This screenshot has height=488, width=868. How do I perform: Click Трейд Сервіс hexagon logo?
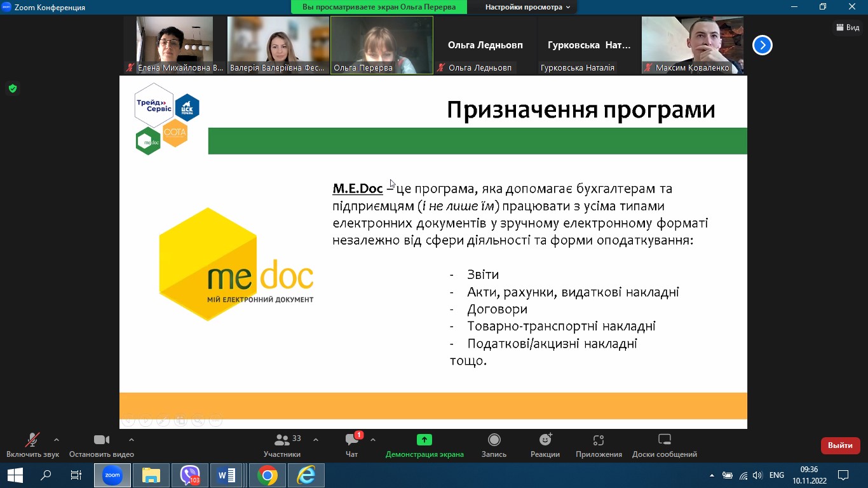pyautogui.click(x=154, y=105)
